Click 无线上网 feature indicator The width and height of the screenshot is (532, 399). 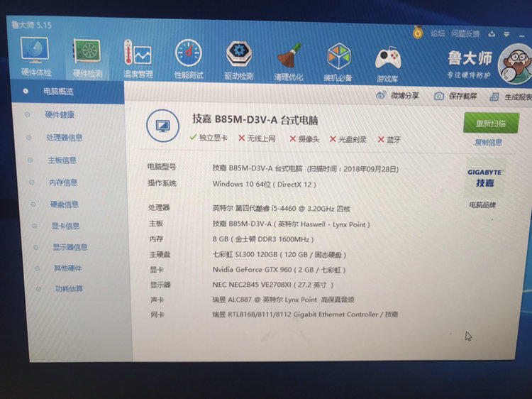click(x=257, y=138)
